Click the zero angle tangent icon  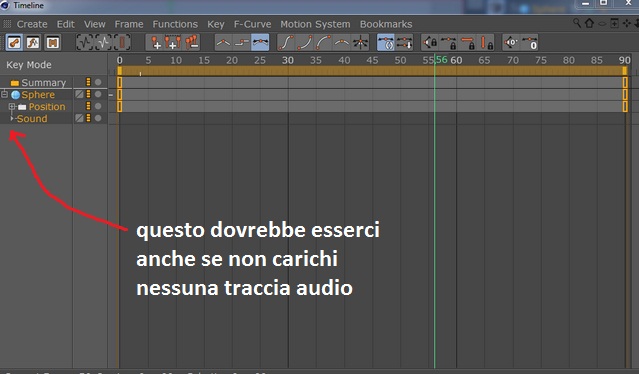tap(511, 42)
